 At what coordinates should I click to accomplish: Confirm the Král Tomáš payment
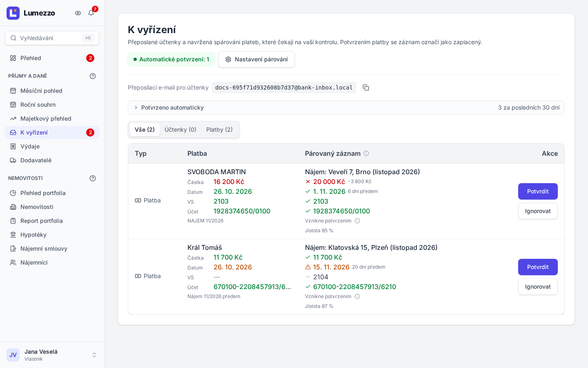coord(538,267)
